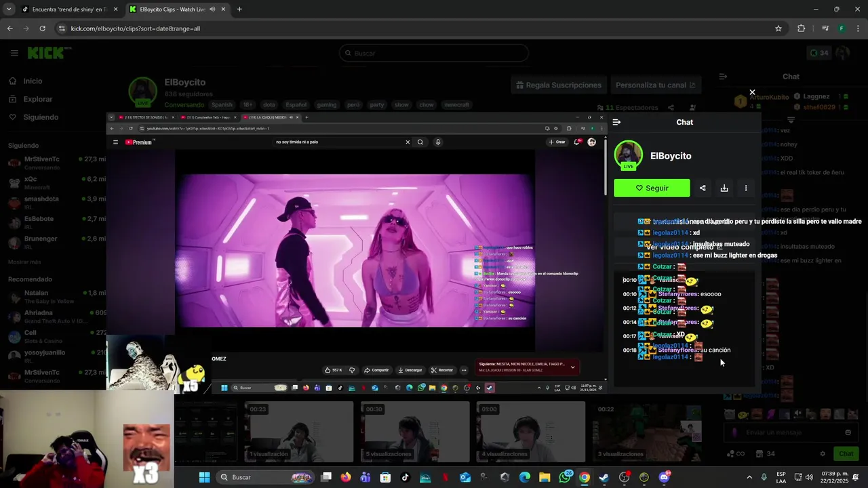Toggle the Kick sidebar hamburger menu
The width and height of the screenshot is (868, 488).
[14, 53]
